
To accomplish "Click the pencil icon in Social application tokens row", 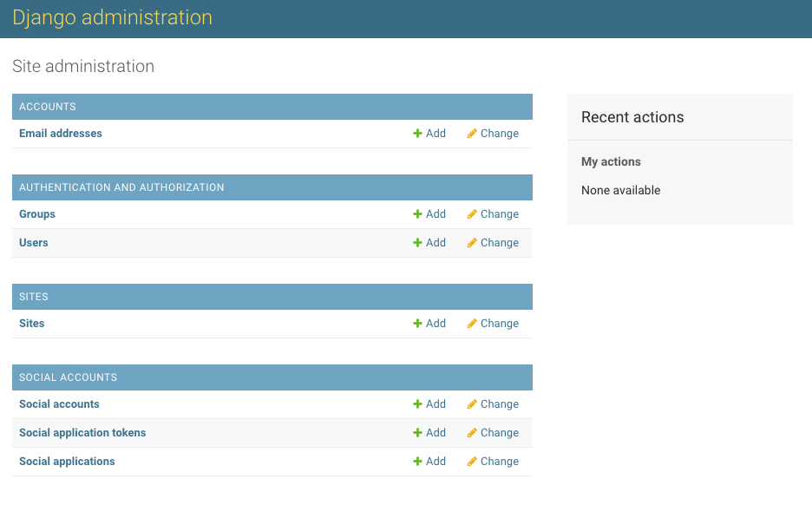I will 472,433.
